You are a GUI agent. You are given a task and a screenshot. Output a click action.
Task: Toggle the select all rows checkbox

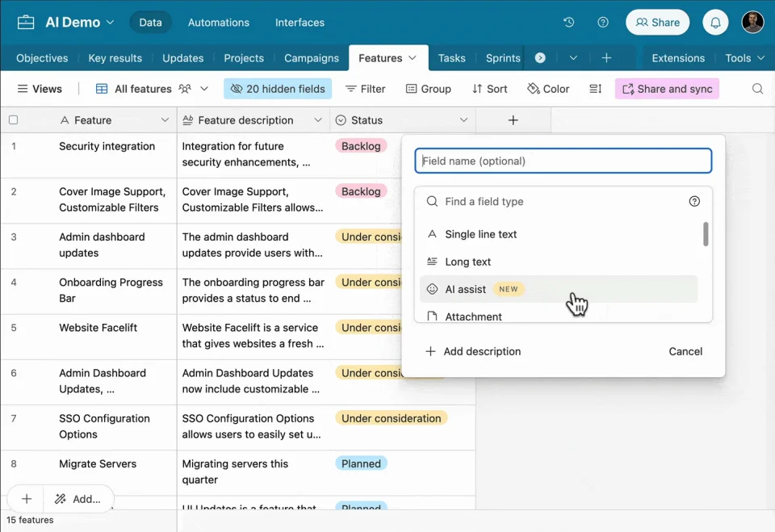coord(13,120)
